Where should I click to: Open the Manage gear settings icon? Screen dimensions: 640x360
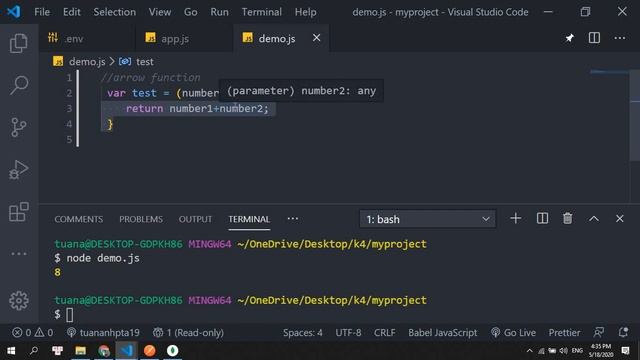(x=19, y=301)
